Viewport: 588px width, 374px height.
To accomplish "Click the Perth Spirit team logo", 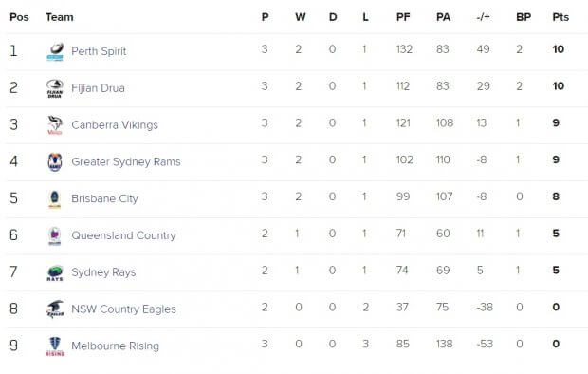I will tap(55, 52).
